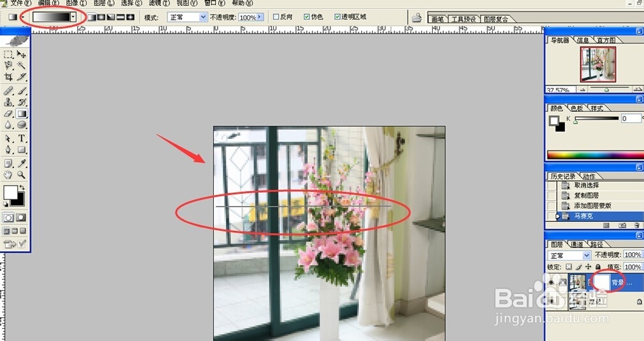Switch to the 路径 tab
This screenshot has width=644, height=341.
(596, 244)
